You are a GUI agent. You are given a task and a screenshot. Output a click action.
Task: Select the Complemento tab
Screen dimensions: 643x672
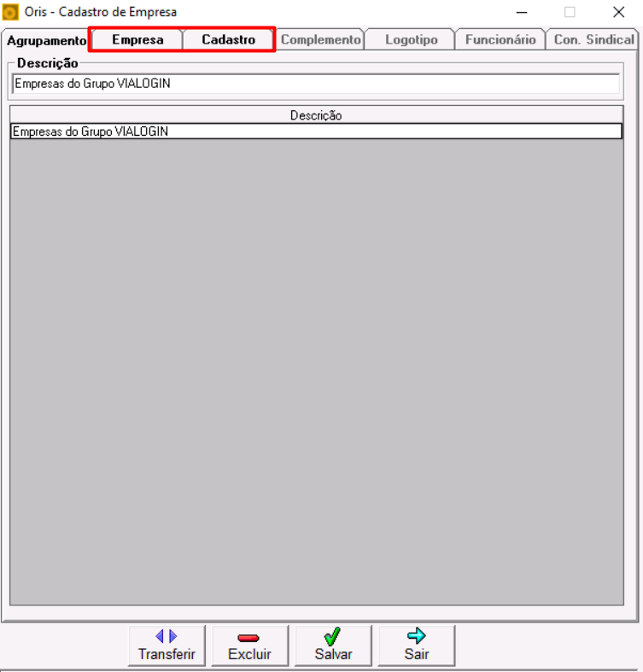coord(320,40)
